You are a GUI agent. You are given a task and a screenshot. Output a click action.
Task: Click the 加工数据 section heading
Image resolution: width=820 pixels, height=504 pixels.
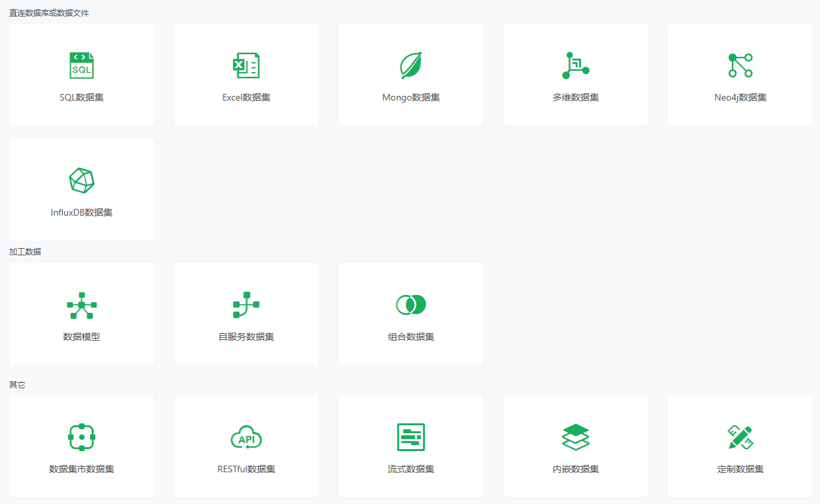[x=25, y=252]
